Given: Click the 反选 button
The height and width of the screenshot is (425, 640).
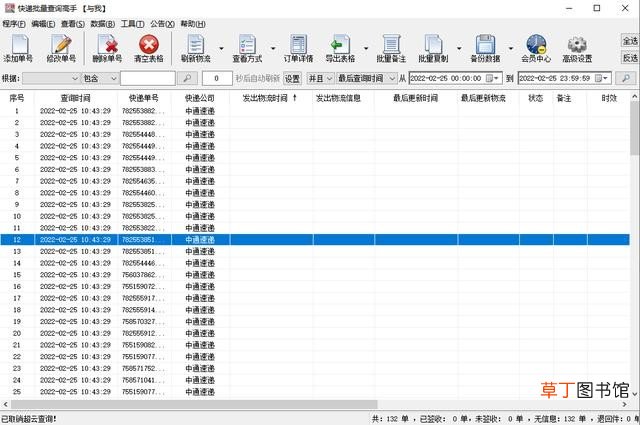Looking at the screenshot, I should click(x=630, y=58).
